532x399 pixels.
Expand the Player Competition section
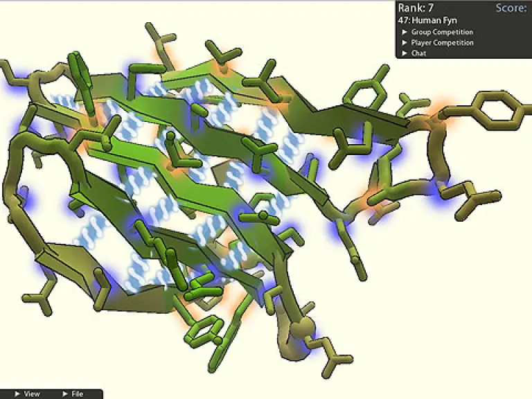pos(442,43)
